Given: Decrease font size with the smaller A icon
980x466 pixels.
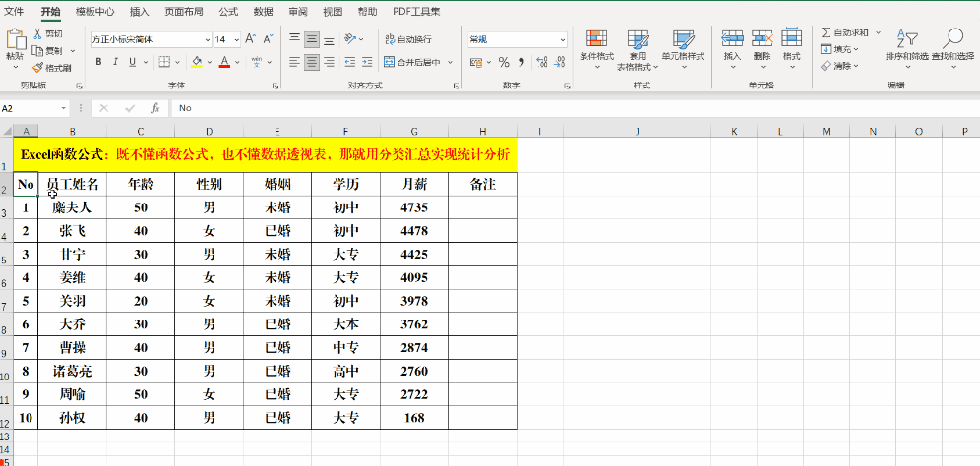Looking at the screenshot, I should coord(269,39).
